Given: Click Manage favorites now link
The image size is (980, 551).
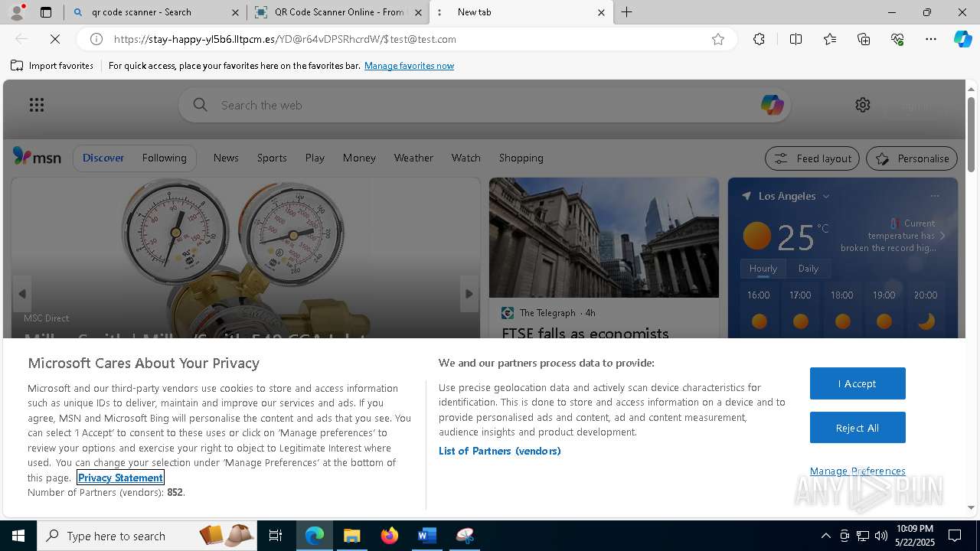Looking at the screenshot, I should [x=409, y=66].
